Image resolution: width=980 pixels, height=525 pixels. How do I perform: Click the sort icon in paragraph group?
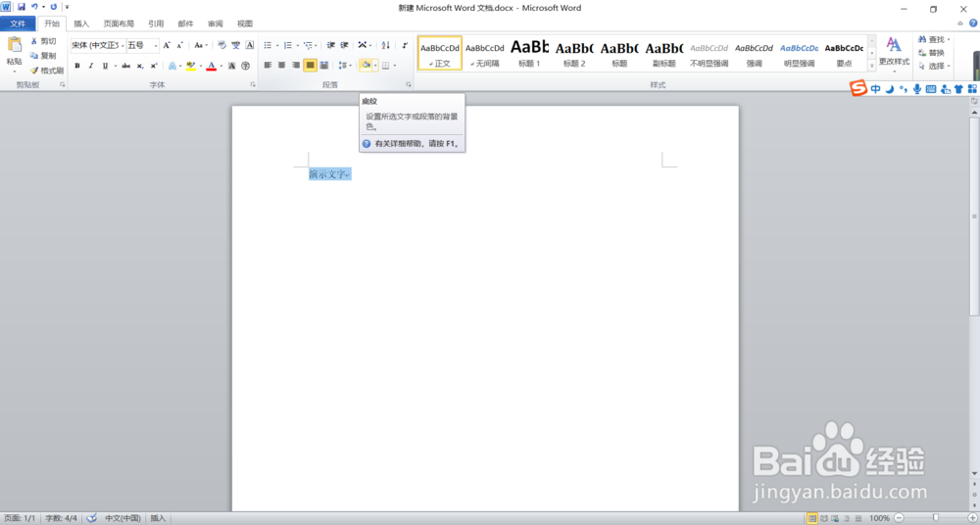385,45
